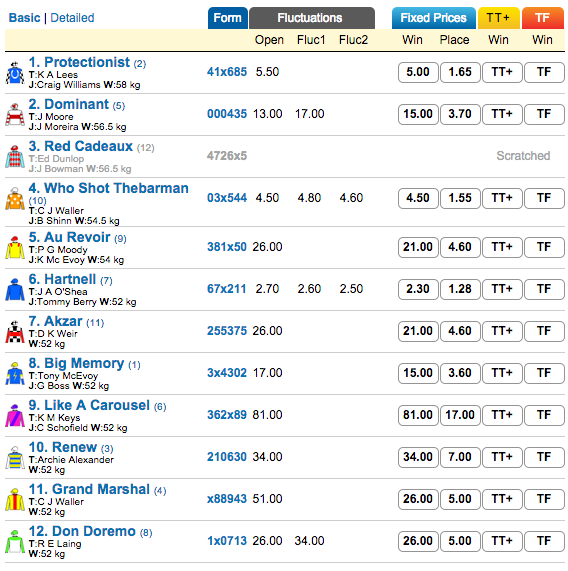Screen dimensions: 568x571
Task: Select Like A Carousel's 81.00 win price
Action: [418, 415]
